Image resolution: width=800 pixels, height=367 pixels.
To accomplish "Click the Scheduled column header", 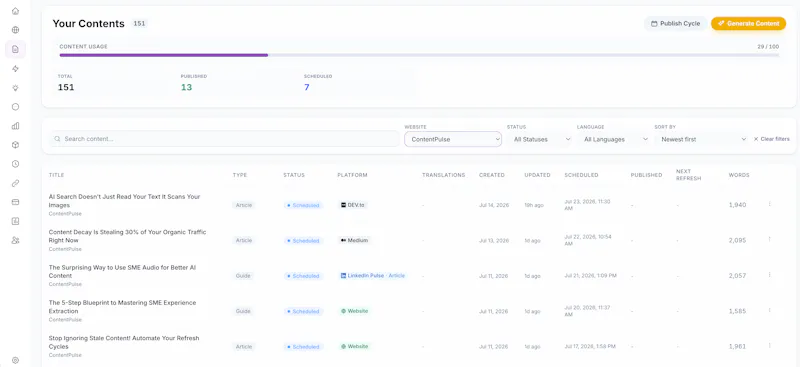I will click(581, 175).
